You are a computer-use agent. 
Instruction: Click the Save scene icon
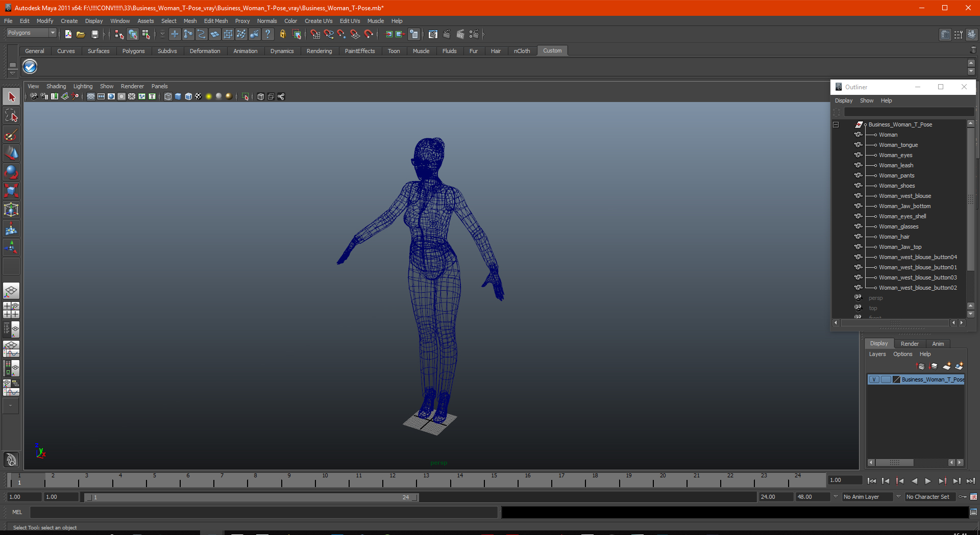pyautogui.click(x=94, y=34)
